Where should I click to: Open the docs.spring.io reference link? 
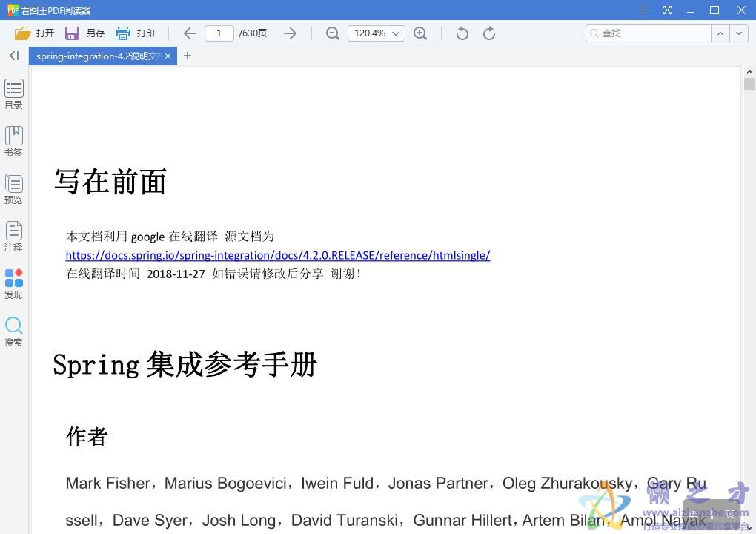tap(278, 255)
